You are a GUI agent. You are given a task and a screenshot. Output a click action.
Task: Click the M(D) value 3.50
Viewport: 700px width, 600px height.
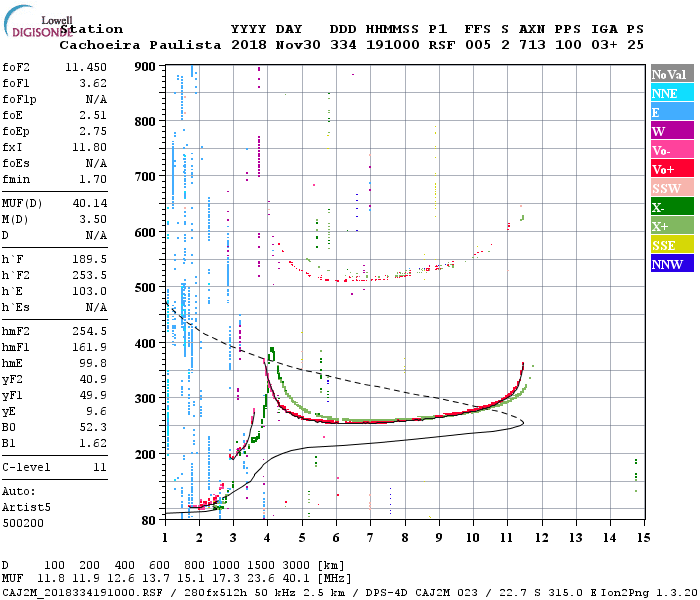(x=93, y=219)
